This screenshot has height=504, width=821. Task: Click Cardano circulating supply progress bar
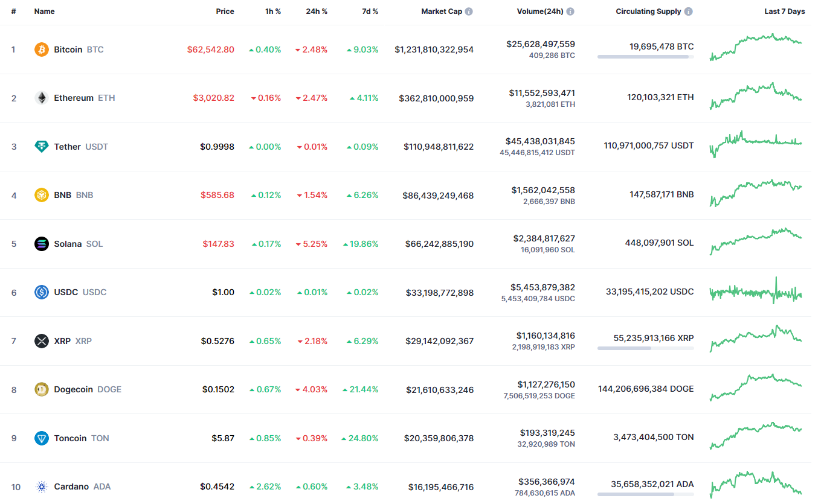coord(646,494)
